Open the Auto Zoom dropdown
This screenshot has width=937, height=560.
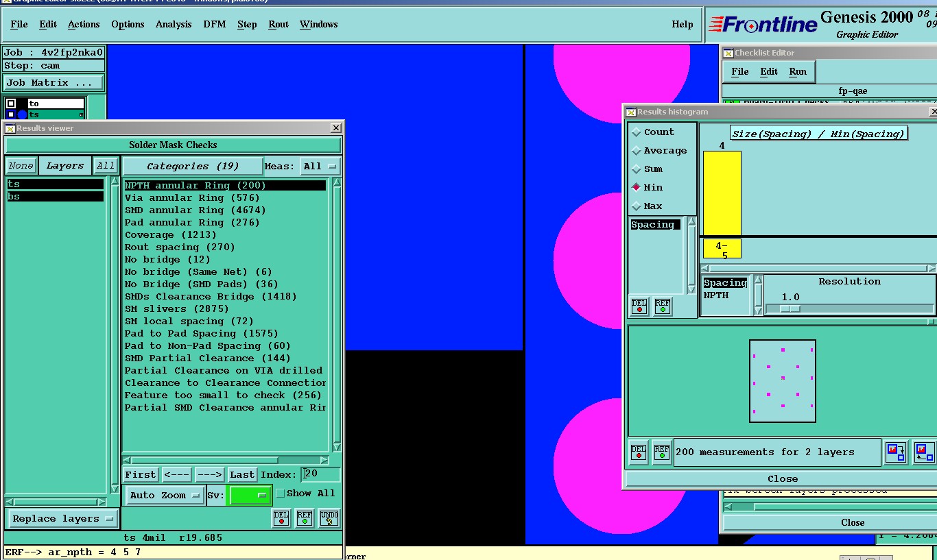165,495
